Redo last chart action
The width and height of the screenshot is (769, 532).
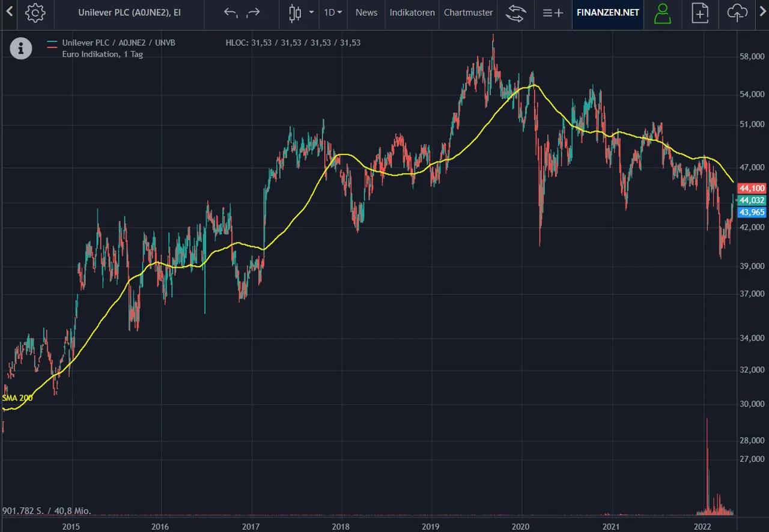coord(254,13)
